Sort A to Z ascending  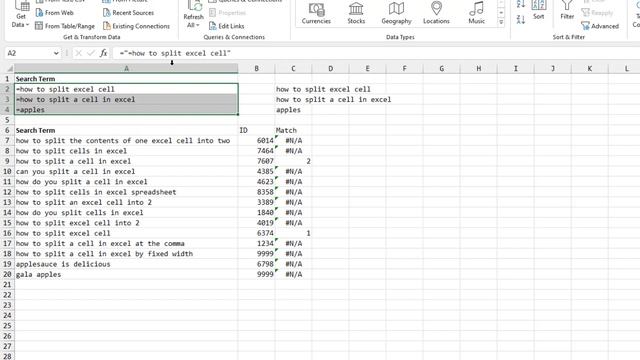coord(521,4)
